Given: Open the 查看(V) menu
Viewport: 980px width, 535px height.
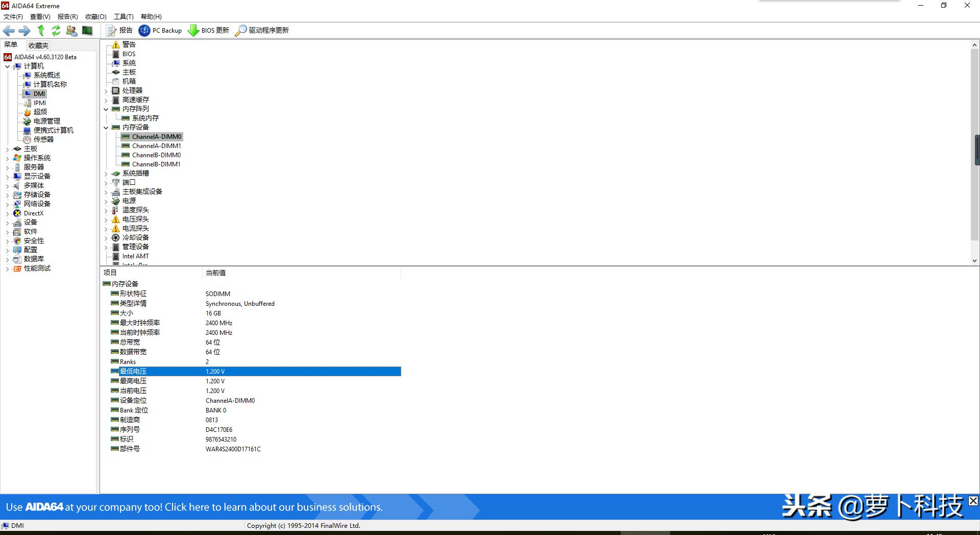Looking at the screenshot, I should click(x=40, y=17).
